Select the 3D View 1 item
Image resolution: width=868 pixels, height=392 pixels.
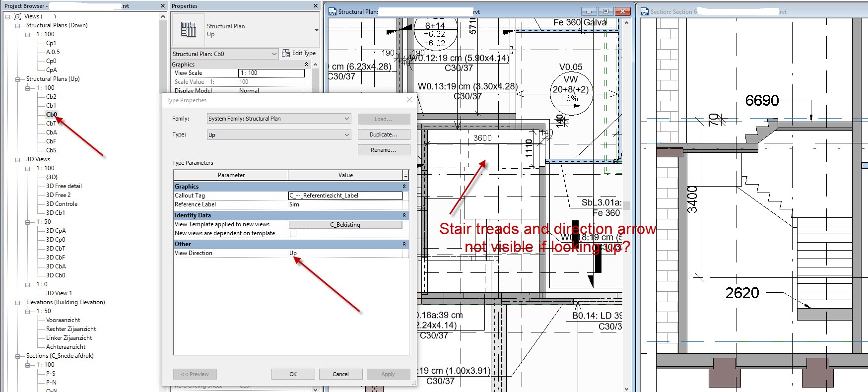[x=59, y=293]
